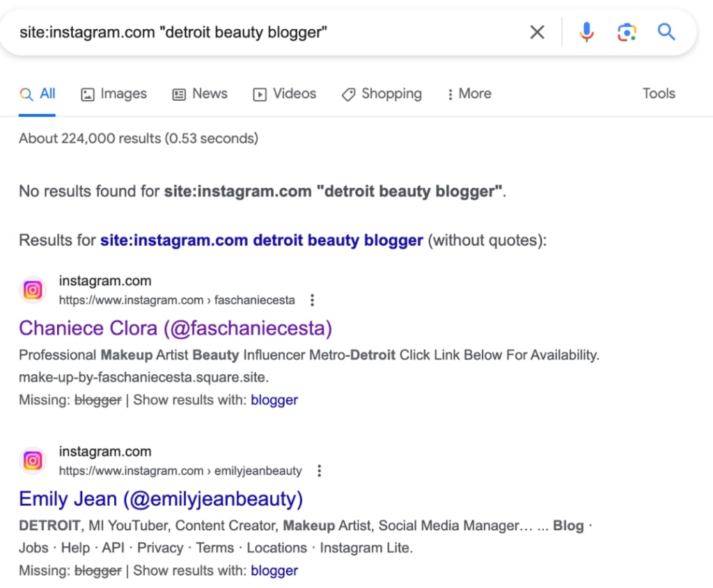This screenshot has width=713, height=588.
Task: Expand the More search categories menu
Action: click(x=469, y=93)
